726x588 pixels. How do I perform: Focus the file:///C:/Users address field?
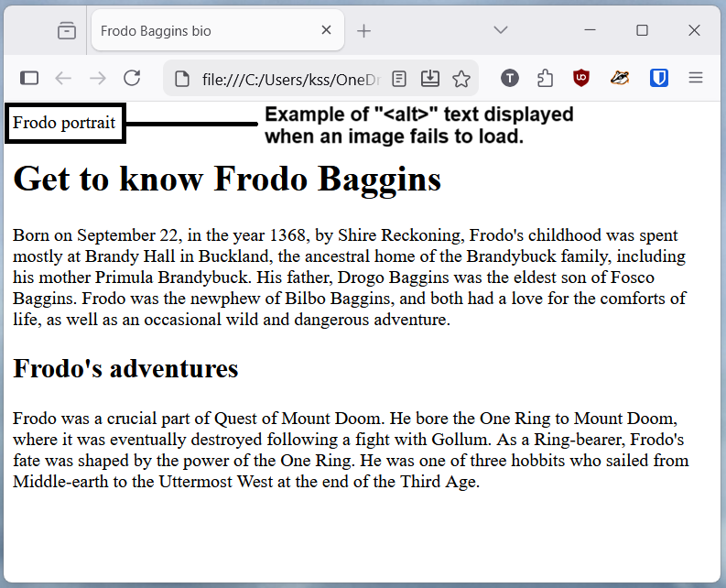coord(291,80)
